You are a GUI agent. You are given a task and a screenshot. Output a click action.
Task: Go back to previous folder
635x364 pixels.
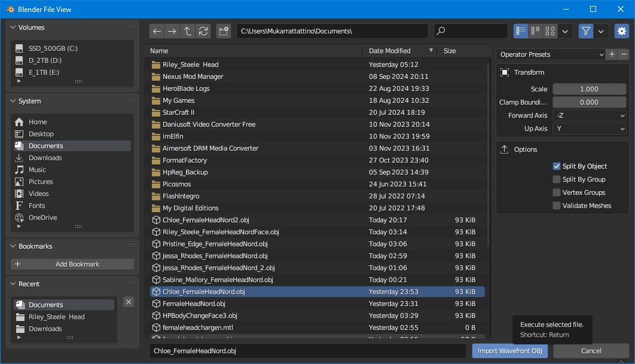pos(157,31)
